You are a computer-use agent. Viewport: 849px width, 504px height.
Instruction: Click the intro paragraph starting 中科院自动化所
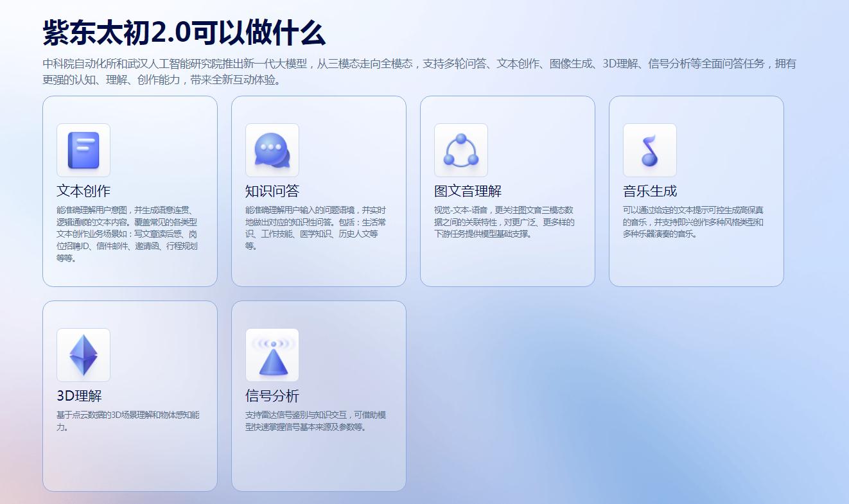tap(419, 72)
